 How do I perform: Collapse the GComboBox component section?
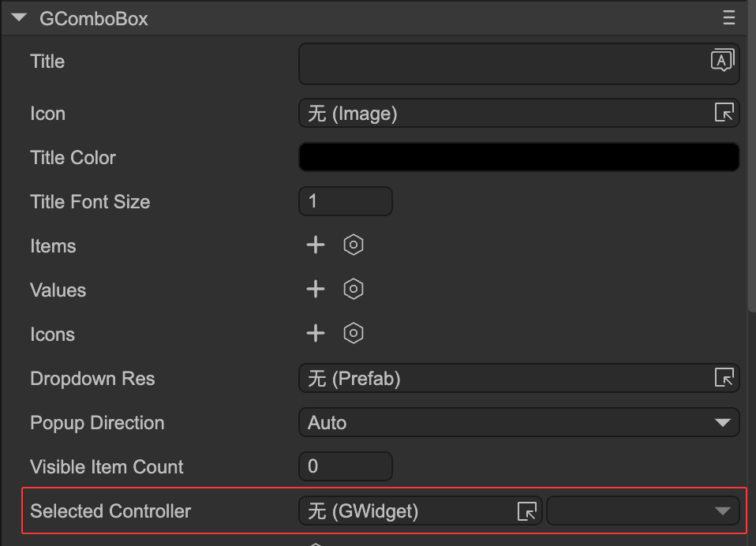click(19, 18)
